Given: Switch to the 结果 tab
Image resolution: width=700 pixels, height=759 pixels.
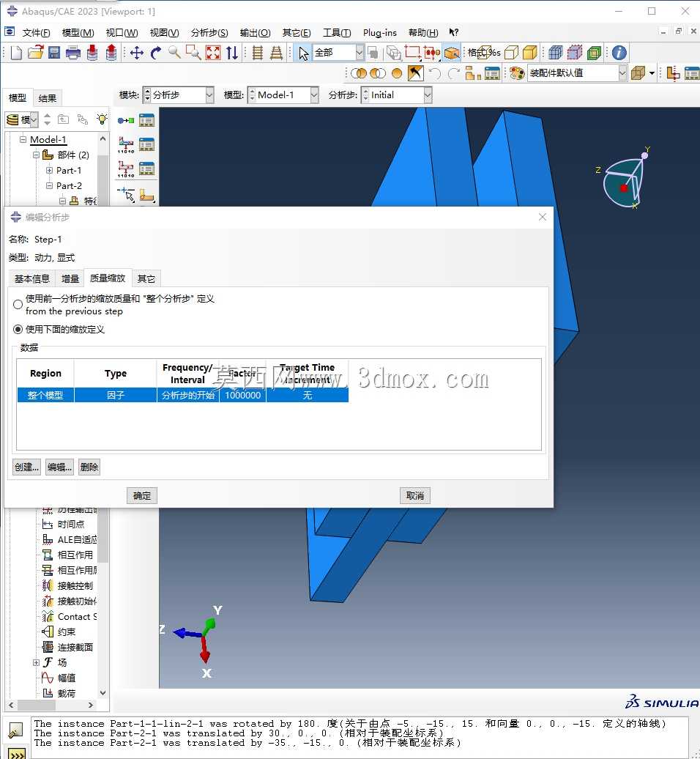Looking at the screenshot, I should pos(48,98).
